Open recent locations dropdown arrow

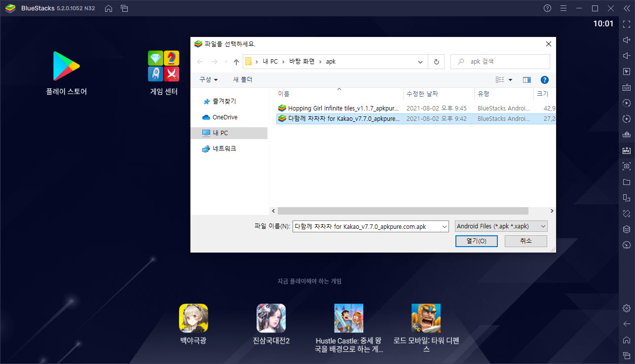pyautogui.click(x=226, y=62)
